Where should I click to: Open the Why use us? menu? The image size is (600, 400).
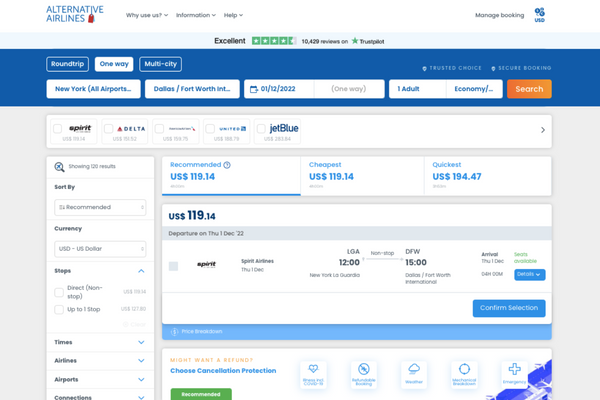click(147, 15)
